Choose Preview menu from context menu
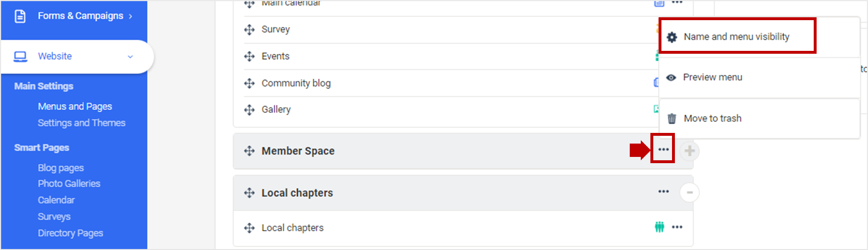This screenshot has width=868, height=250. coord(712,77)
